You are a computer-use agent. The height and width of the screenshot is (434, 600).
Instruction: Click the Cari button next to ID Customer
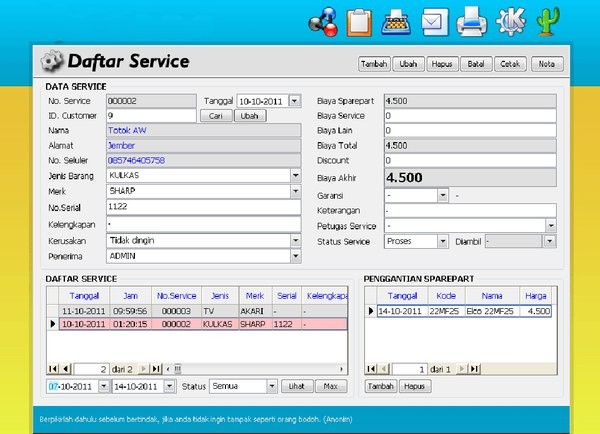[216, 116]
